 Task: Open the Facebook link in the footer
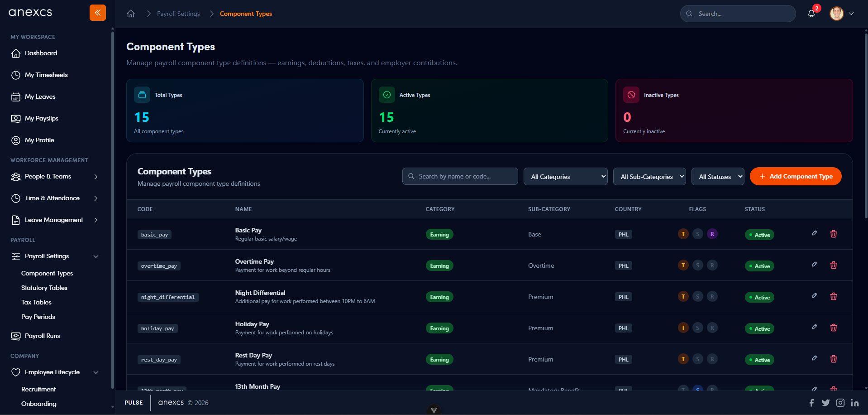pyautogui.click(x=811, y=403)
